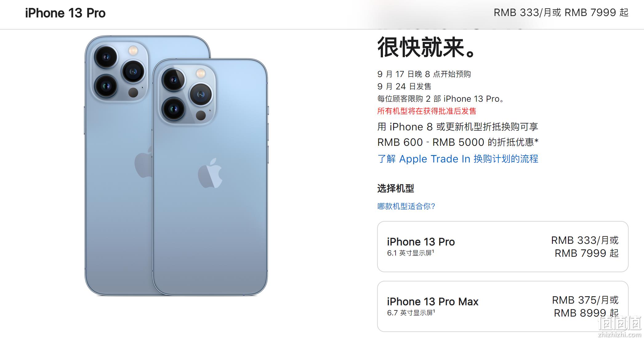Viewport: 644px width, 340px height.
Task: Click the front iPhone camera flash
Action: point(201,73)
